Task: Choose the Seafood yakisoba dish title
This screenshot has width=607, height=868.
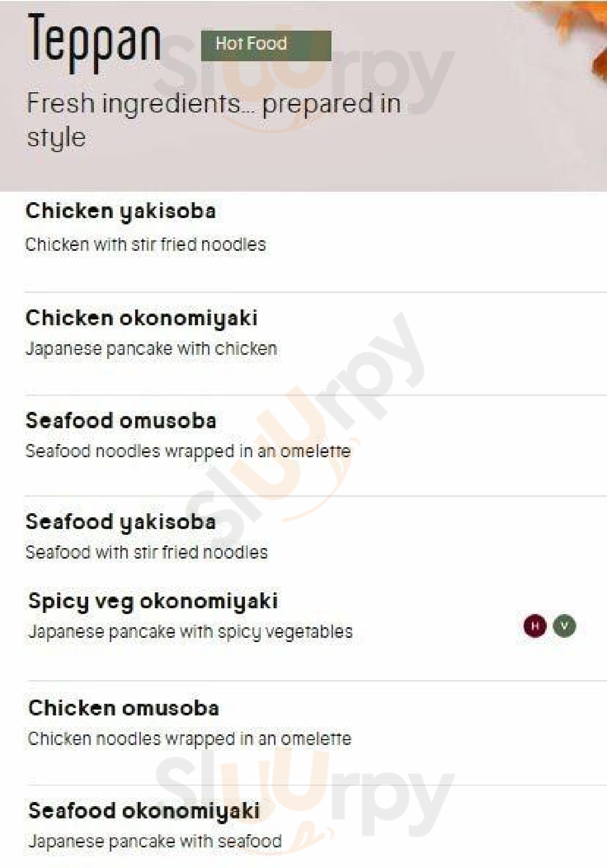Action: pos(121,522)
